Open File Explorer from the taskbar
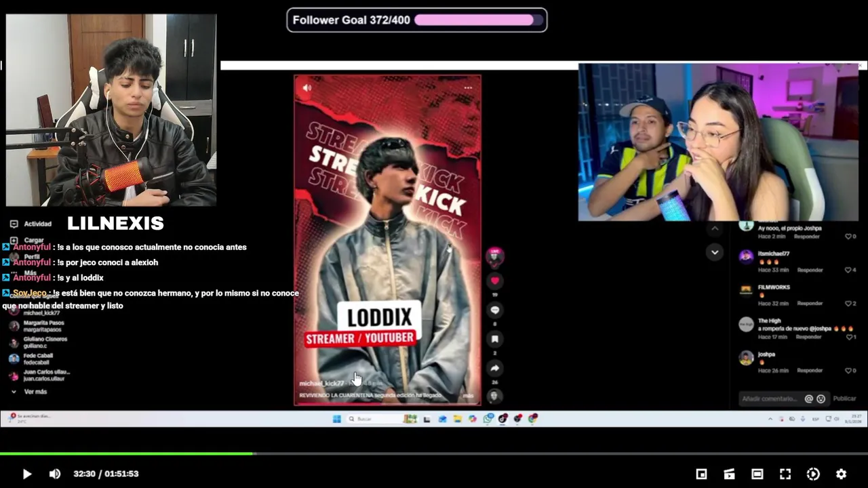 point(457,419)
